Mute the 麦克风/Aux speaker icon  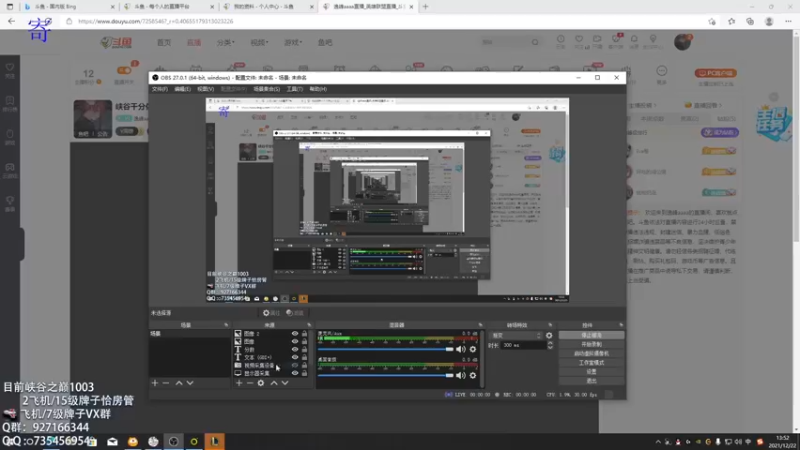click(x=461, y=349)
